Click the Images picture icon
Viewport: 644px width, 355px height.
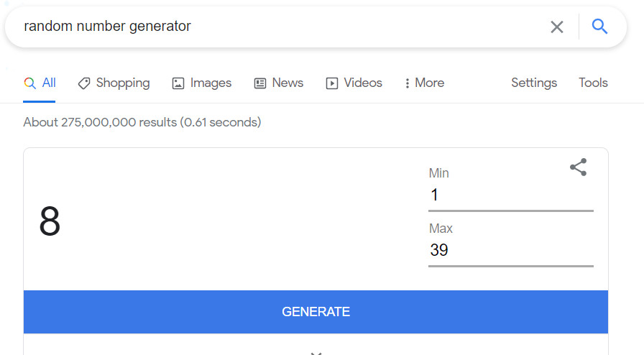click(178, 83)
